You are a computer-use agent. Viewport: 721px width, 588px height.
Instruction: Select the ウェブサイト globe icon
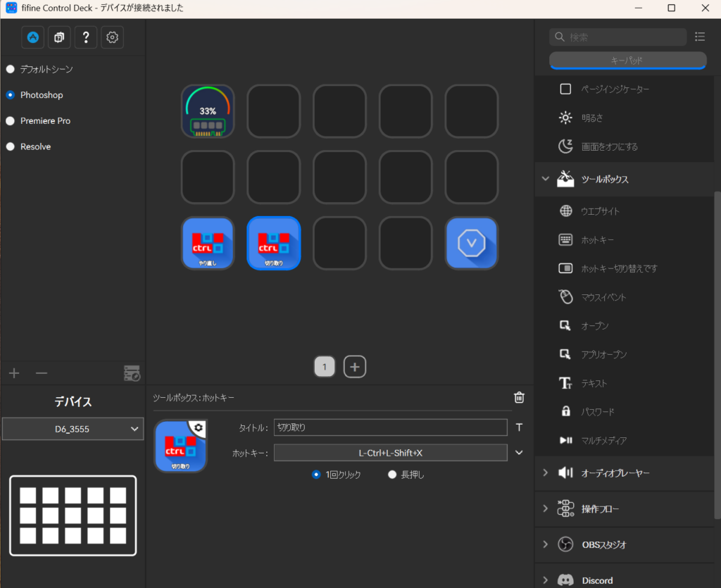565,211
